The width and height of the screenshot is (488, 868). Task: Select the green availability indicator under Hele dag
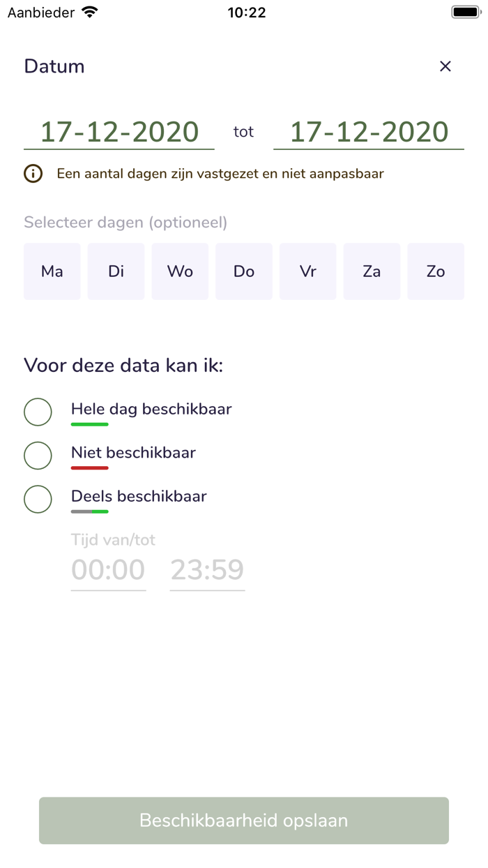[x=89, y=424]
